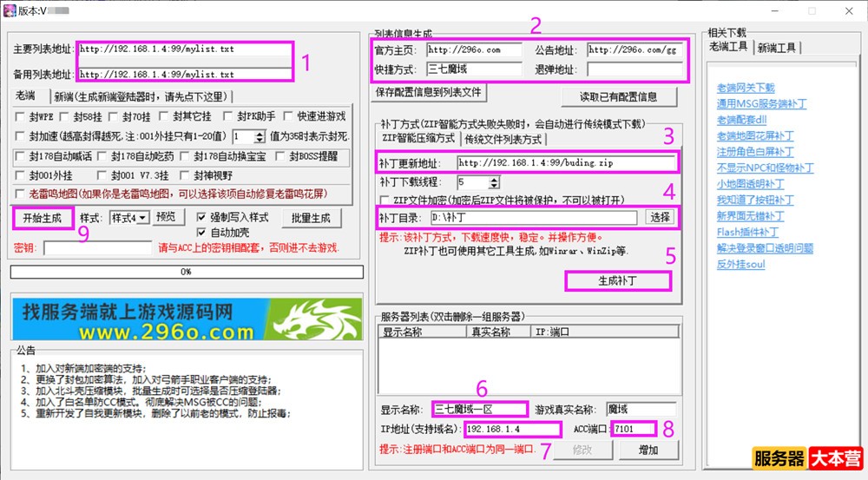
Task: Toggle the 老雷鸣地图 repair checkbox
Action: [20, 194]
